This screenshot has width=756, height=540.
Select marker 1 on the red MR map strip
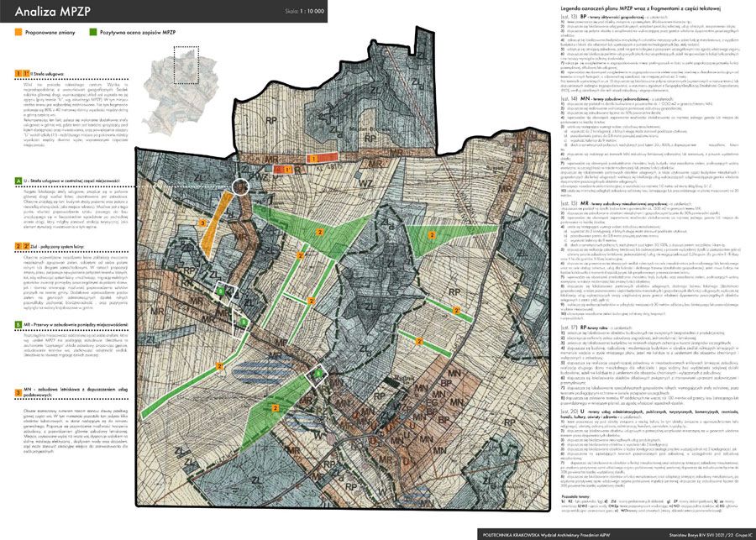[x=313, y=158]
